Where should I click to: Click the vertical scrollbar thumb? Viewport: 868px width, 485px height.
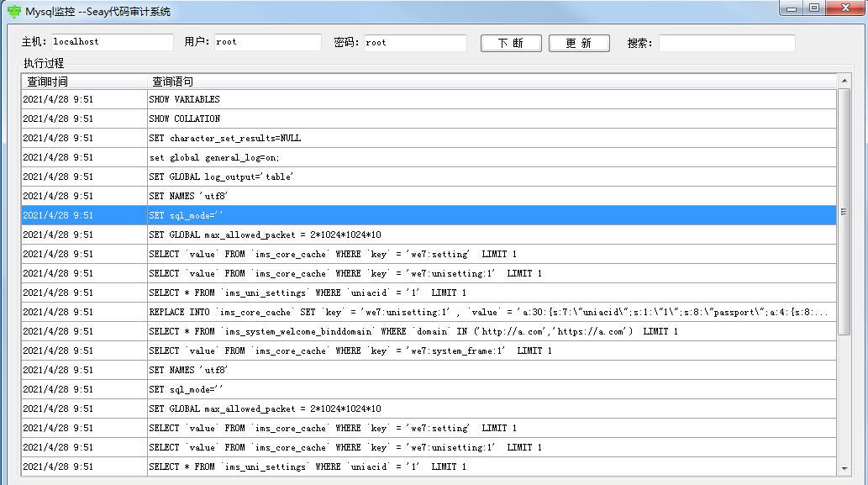pyautogui.click(x=844, y=212)
